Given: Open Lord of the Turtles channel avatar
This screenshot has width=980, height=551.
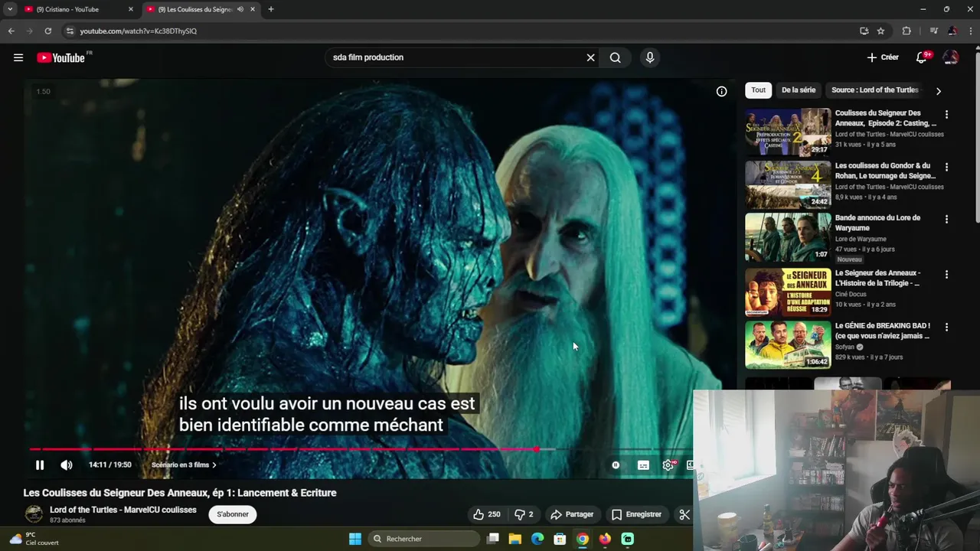Looking at the screenshot, I should point(34,514).
